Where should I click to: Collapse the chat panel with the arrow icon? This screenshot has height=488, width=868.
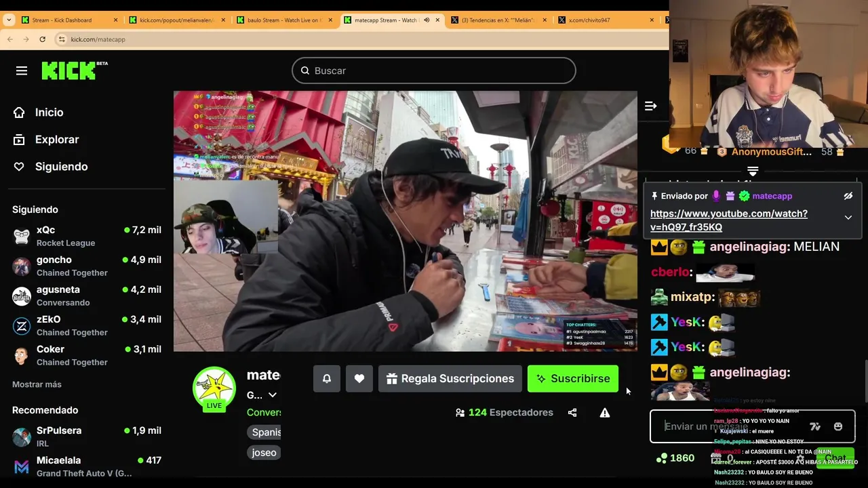click(x=651, y=106)
